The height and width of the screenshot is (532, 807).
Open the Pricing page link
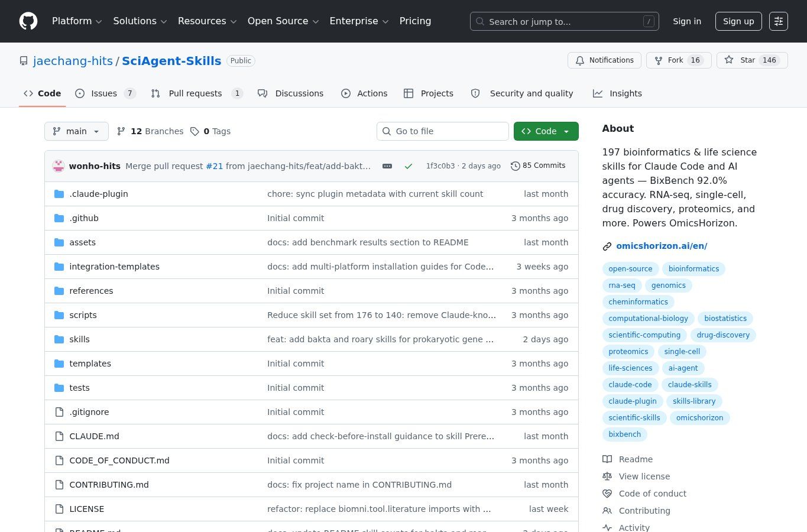click(415, 21)
